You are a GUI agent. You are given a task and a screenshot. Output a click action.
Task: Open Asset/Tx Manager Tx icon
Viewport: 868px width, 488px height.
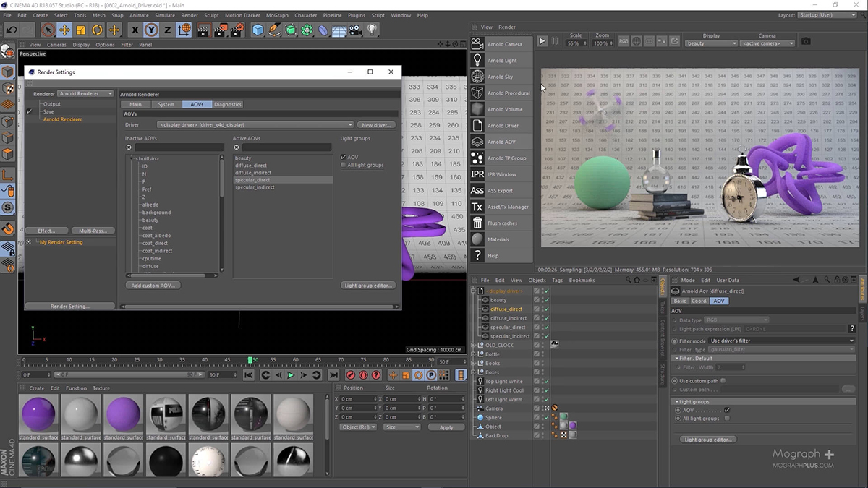pyautogui.click(x=477, y=207)
